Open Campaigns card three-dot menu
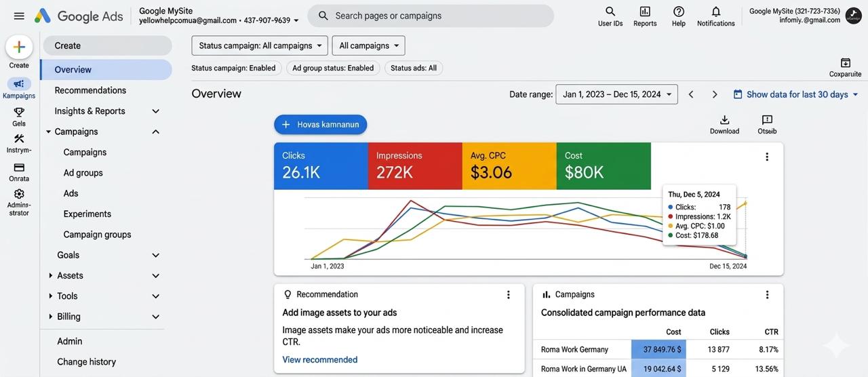Viewport: 868px width, 377px height. [x=767, y=294]
